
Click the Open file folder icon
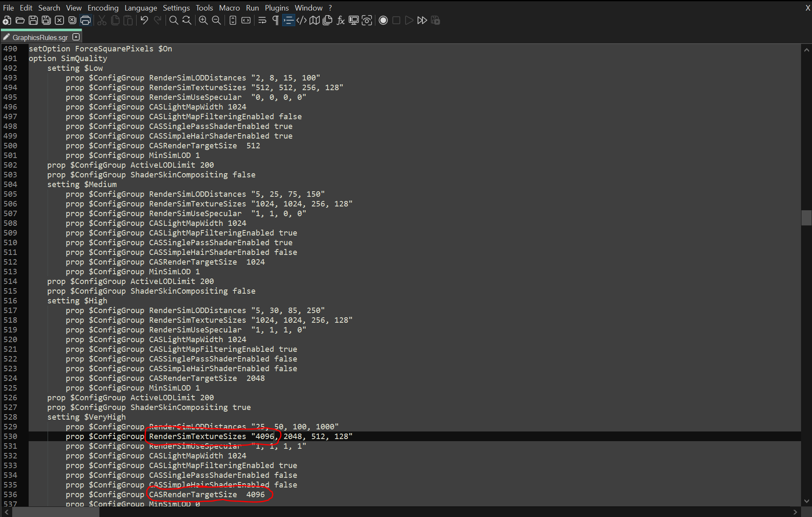(20, 20)
